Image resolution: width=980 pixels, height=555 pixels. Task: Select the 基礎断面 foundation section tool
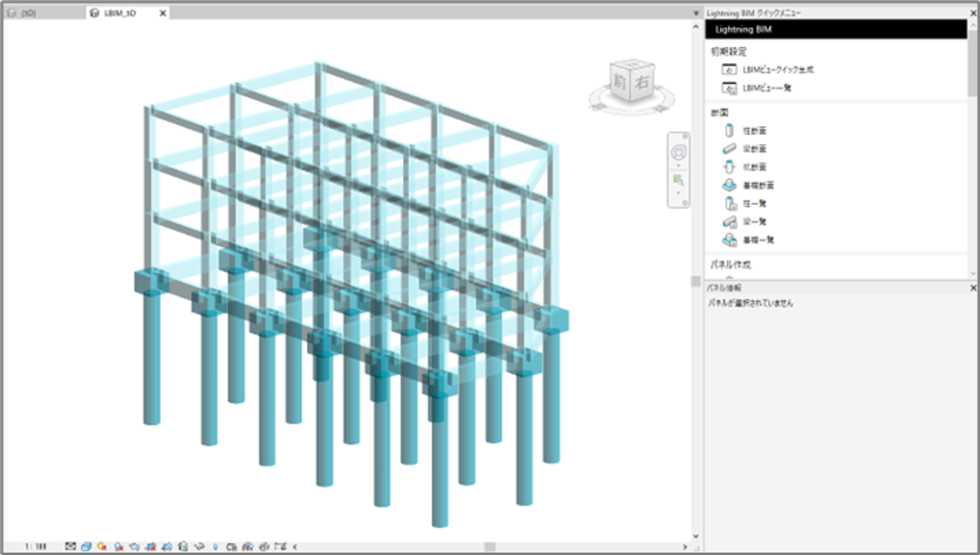click(x=748, y=185)
